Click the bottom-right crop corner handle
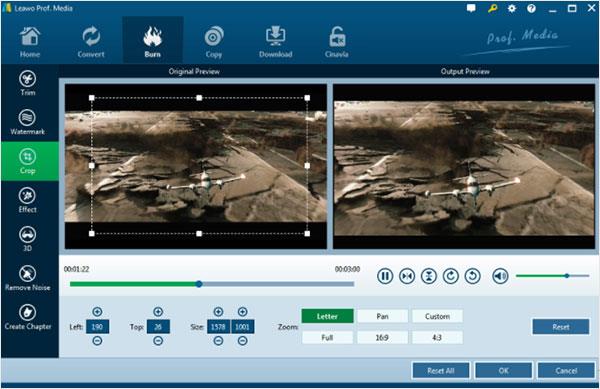This screenshot has width=600, height=389. [307, 233]
